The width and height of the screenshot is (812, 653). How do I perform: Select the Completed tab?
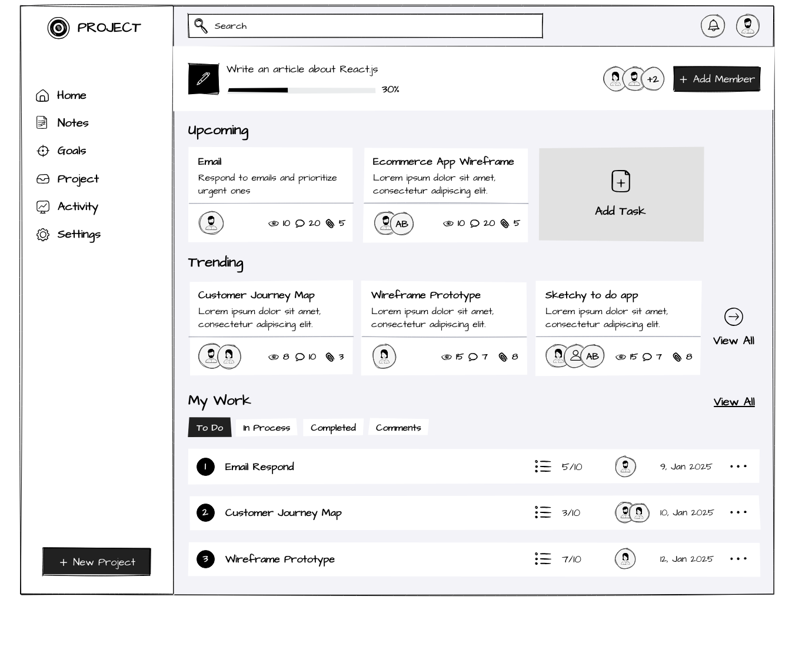tap(333, 428)
